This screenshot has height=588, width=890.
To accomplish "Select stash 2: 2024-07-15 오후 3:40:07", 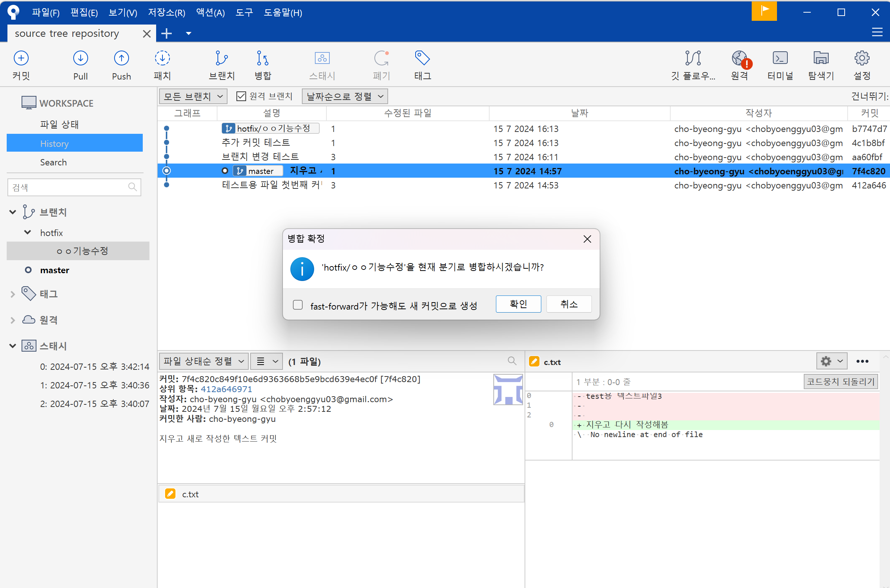I will [x=94, y=404].
